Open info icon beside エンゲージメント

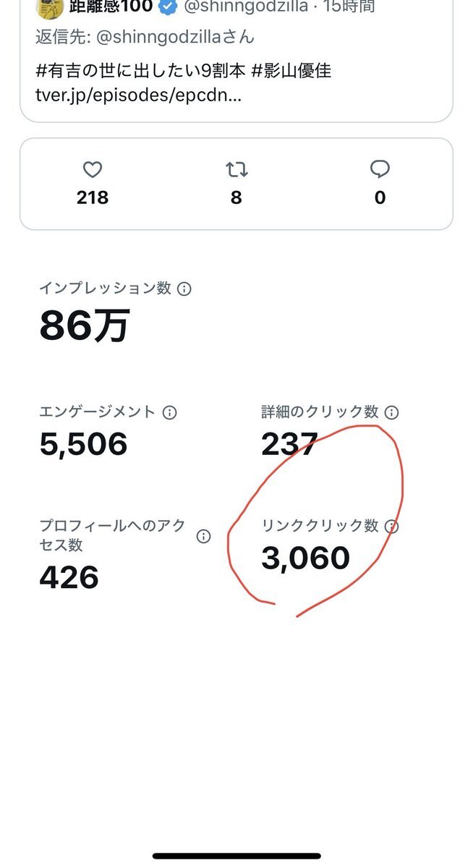point(170,412)
